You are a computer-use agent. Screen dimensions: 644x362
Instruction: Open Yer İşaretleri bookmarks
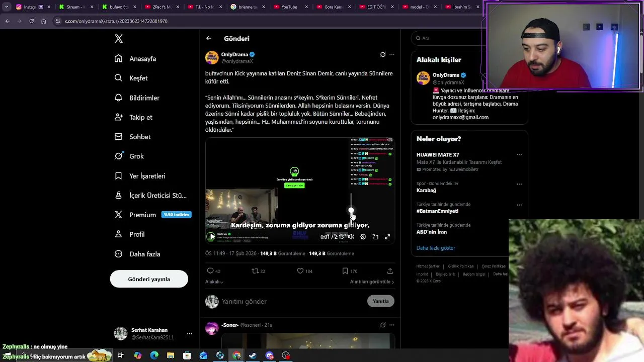click(x=140, y=176)
